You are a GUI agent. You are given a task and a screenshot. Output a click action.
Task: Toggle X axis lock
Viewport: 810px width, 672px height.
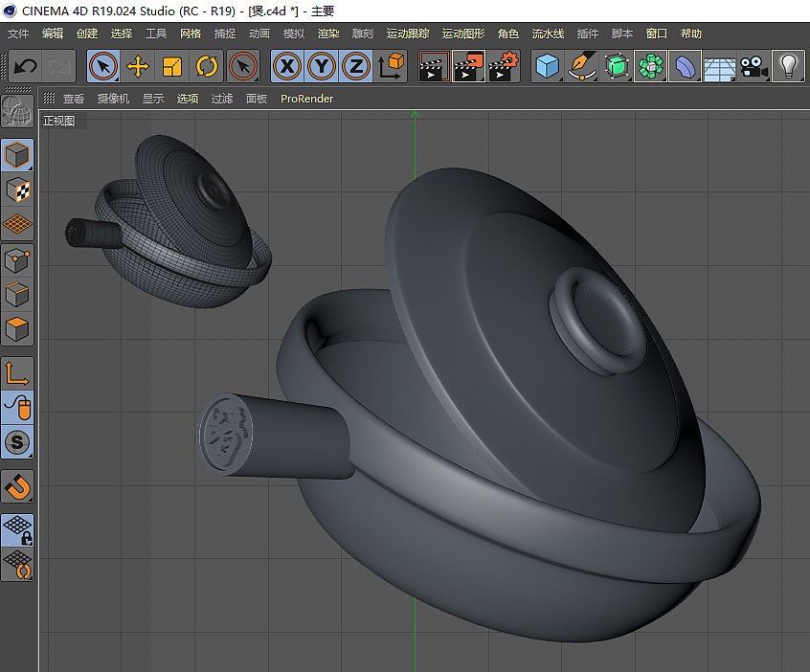point(287,66)
